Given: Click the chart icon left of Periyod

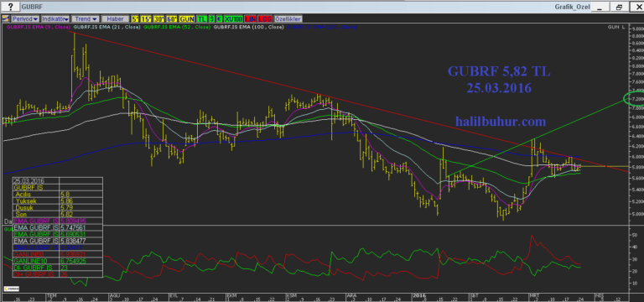Looking at the screenshot, I should point(5,19).
